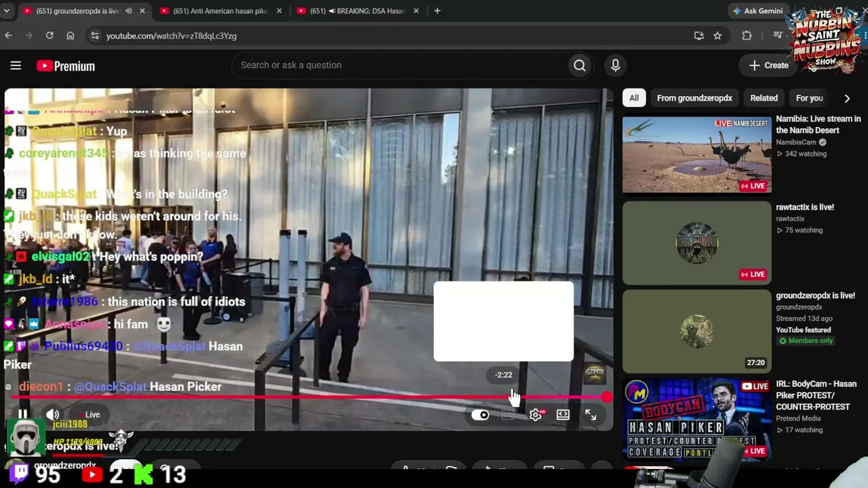Pause the live stream video

pyautogui.click(x=22, y=415)
